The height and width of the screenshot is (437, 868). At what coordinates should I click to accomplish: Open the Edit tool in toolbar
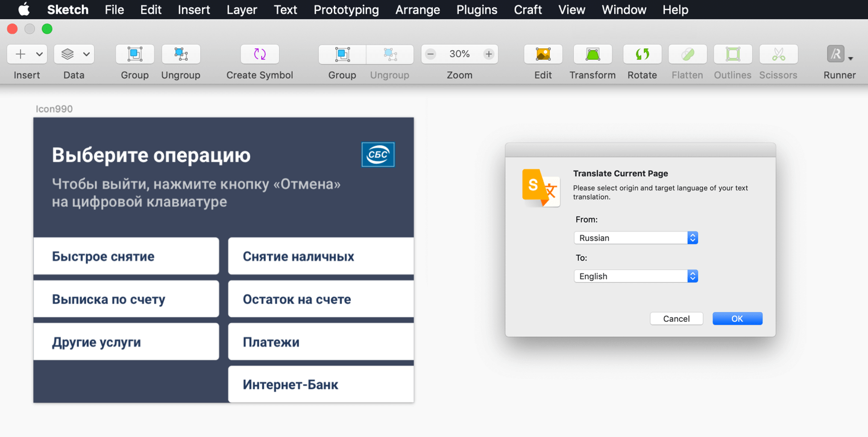coord(542,54)
